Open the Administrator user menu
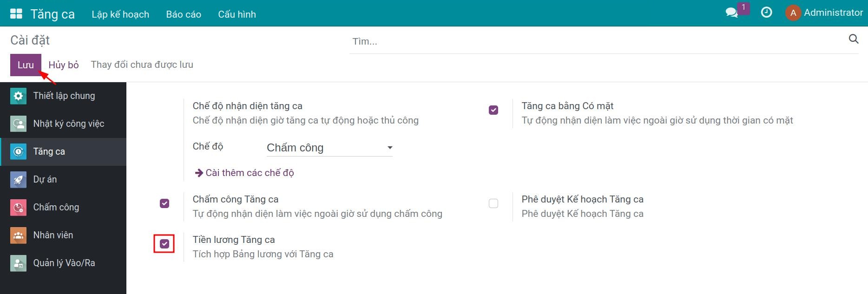This screenshot has width=868, height=294. (x=824, y=13)
